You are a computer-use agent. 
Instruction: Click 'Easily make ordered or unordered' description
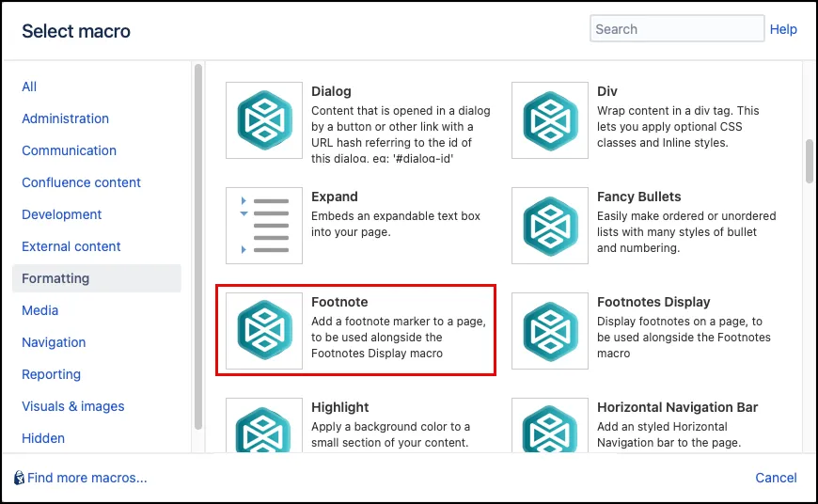(686, 231)
